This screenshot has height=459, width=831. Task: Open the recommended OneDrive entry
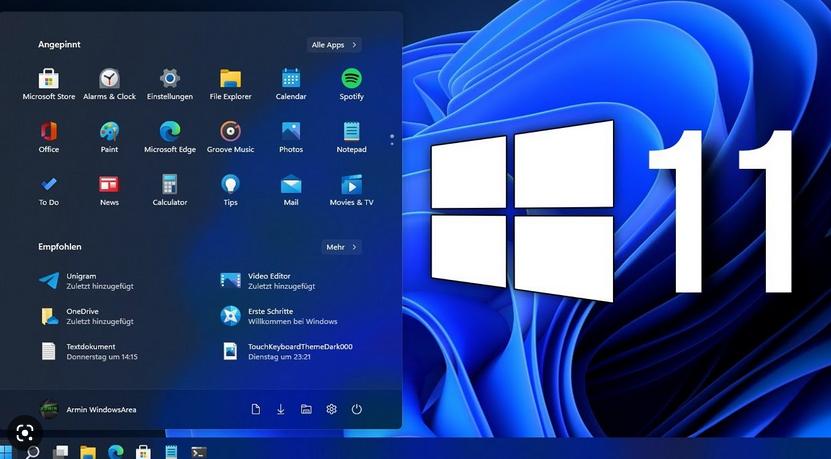(x=87, y=316)
